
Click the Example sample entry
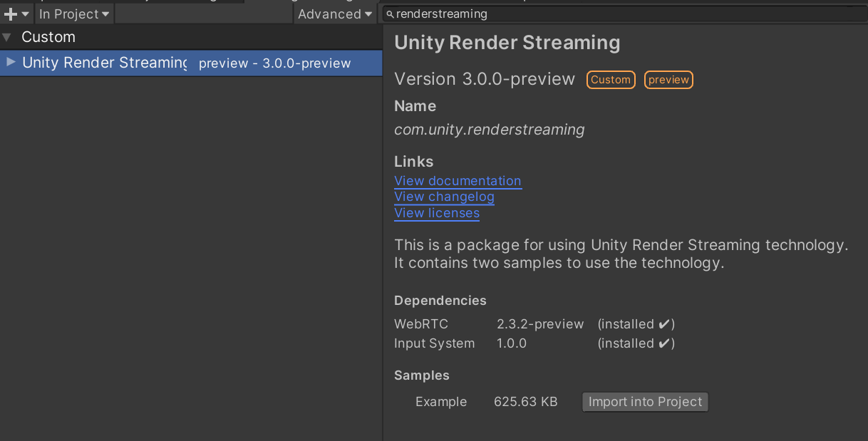(x=440, y=401)
